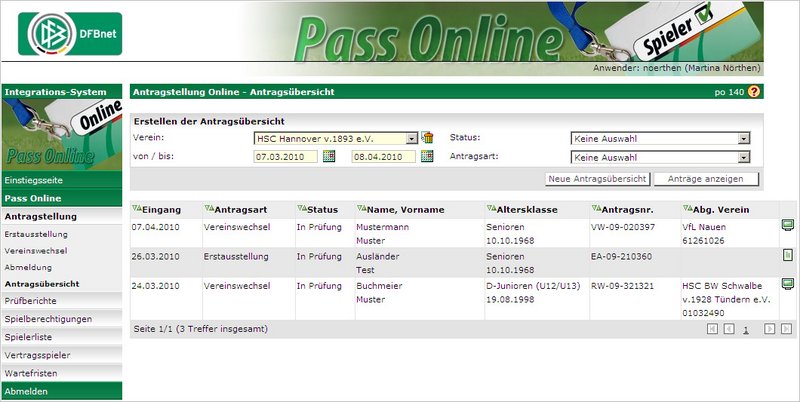Viewport: 800px width, 402px height.
Task: Open the Antragsart dropdown
Action: (743, 157)
